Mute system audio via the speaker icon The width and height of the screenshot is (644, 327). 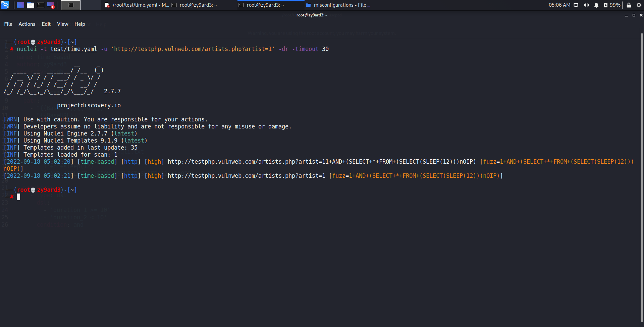586,5
